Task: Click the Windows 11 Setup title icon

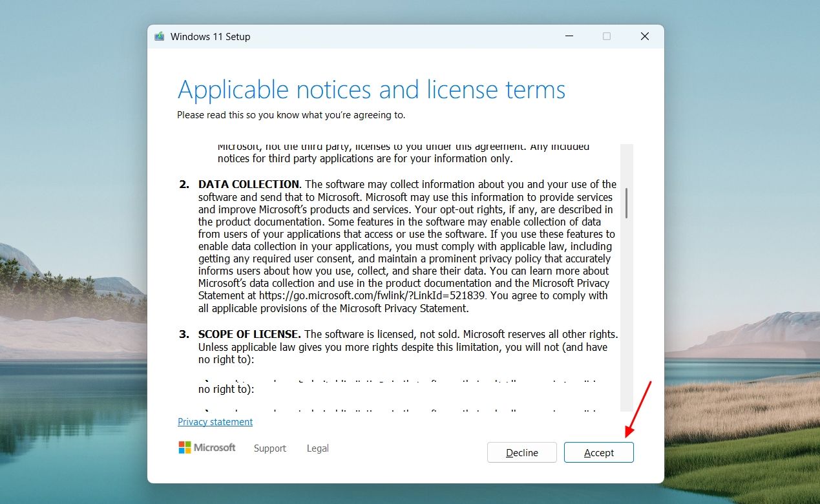Action: [160, 36]
